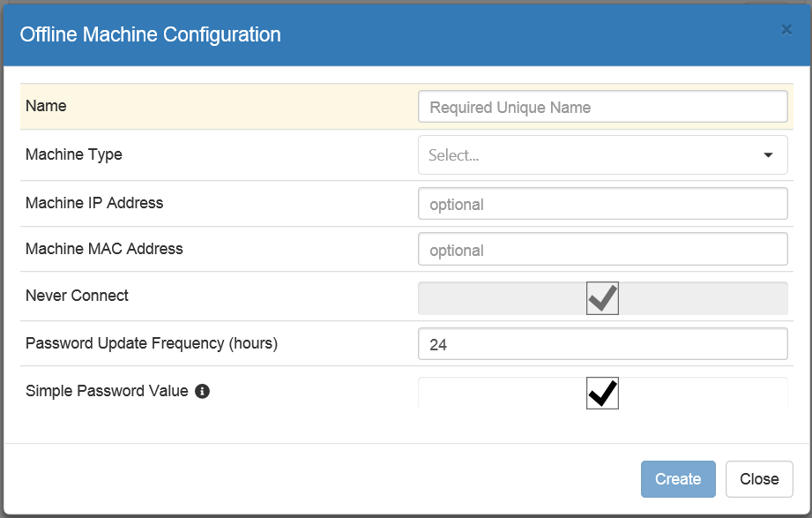Click the 'Machine IP Address' label
812x518 pixels.
pyautogui.click(x=94, y=203)
